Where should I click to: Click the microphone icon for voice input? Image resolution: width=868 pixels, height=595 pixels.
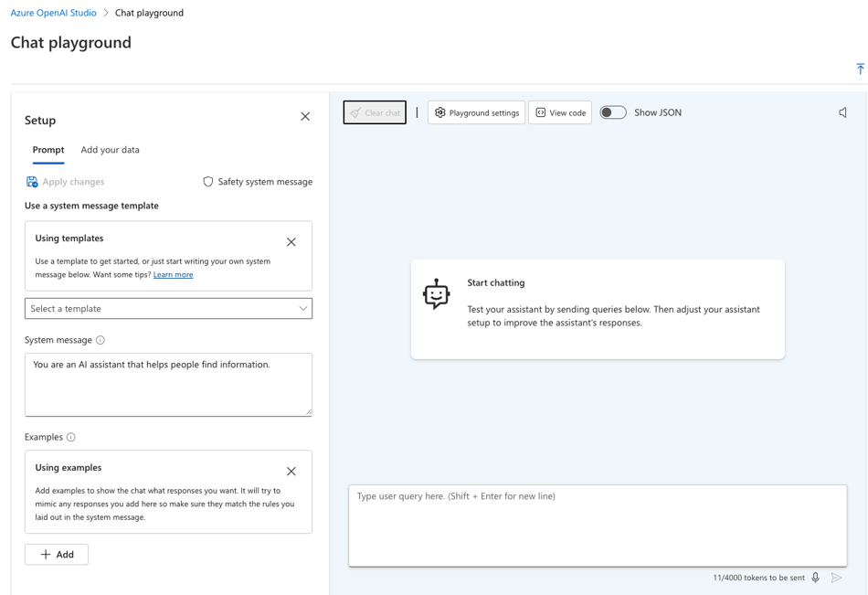point(816,578)
